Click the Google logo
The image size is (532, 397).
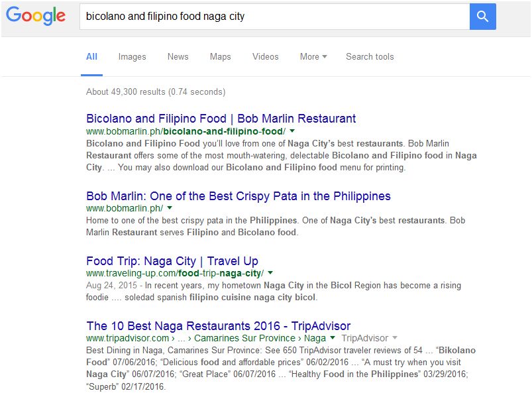click(36, 16)
